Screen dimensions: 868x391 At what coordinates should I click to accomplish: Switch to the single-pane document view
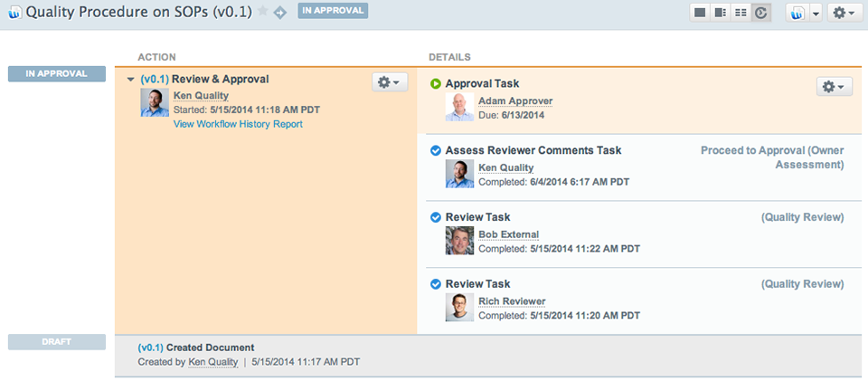(x=700, y=13)
